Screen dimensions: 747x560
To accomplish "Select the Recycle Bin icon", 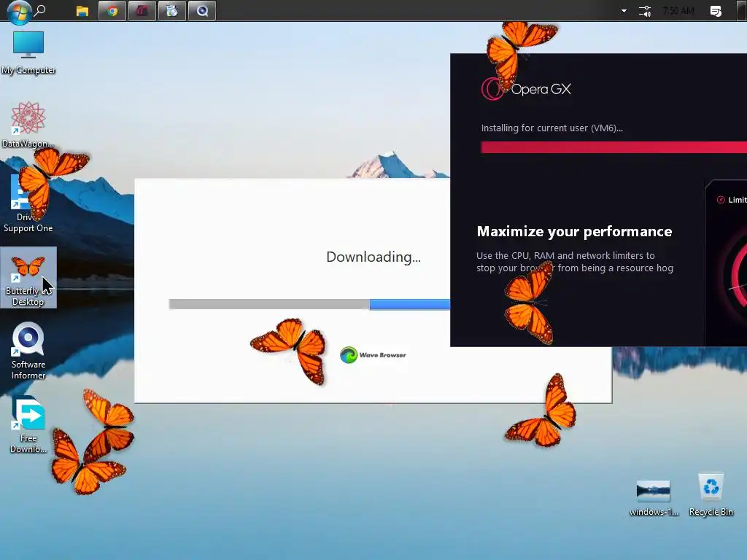I will (711, 495).
